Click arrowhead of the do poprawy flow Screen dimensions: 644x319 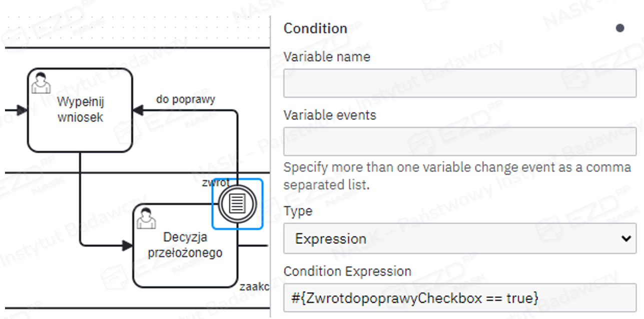138,110
